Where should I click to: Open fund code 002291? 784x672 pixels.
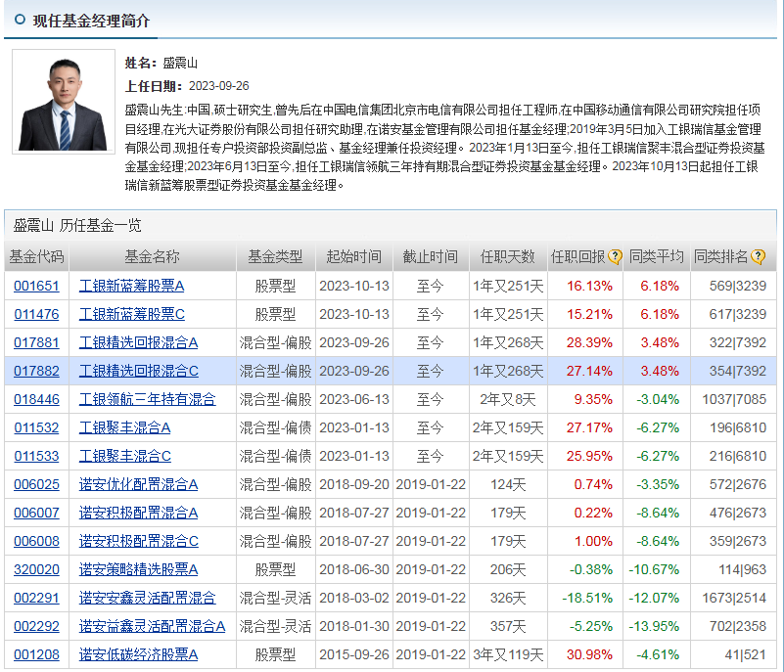pos(36,598)
